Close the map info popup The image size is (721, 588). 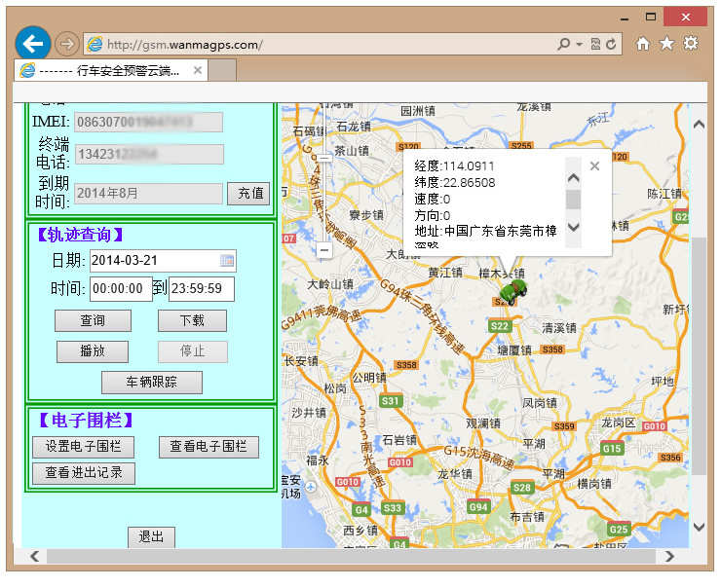[x=594, y=166]
